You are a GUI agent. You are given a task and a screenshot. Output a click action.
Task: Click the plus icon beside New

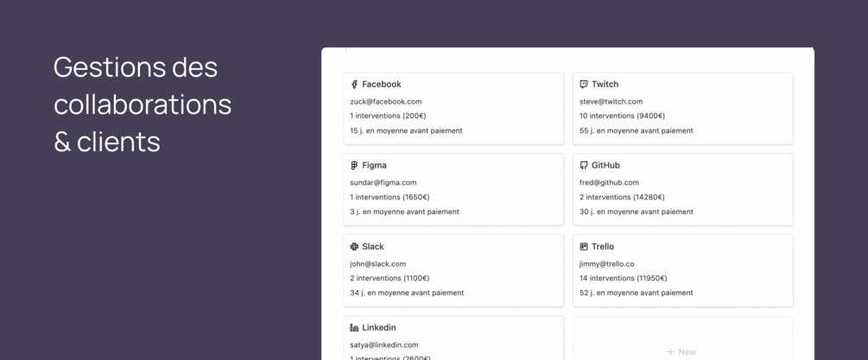point(670,352)
